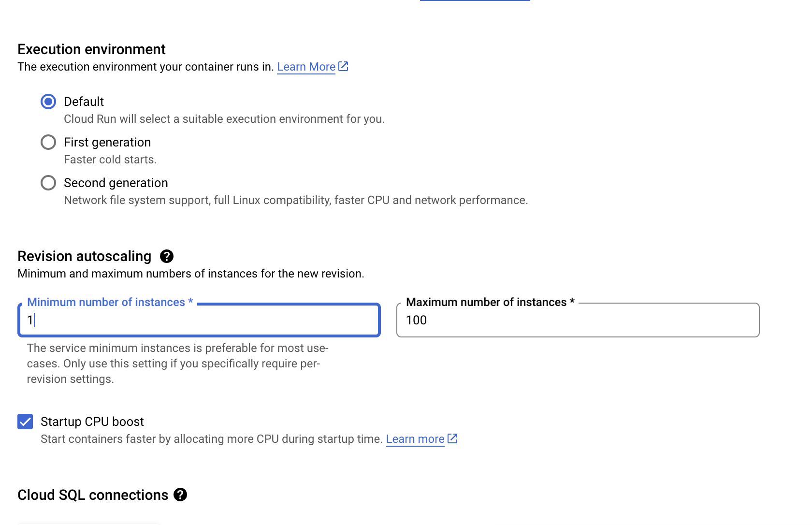Click external-link icon beside execution environment Learn More
This screenshot has width=812, height=525.
pos(343,66)
